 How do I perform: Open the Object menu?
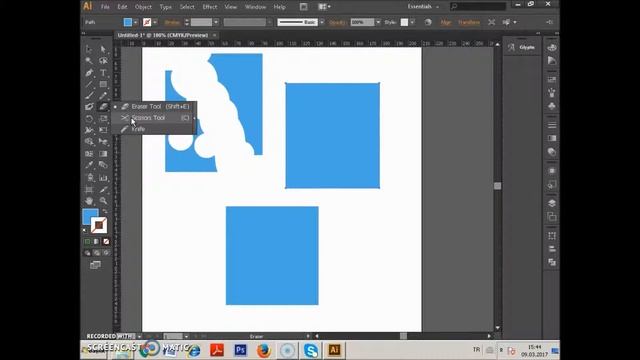pos(143,7)
